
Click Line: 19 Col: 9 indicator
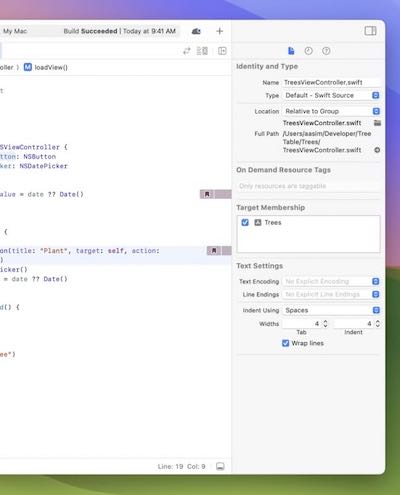[x=181, y=466]
